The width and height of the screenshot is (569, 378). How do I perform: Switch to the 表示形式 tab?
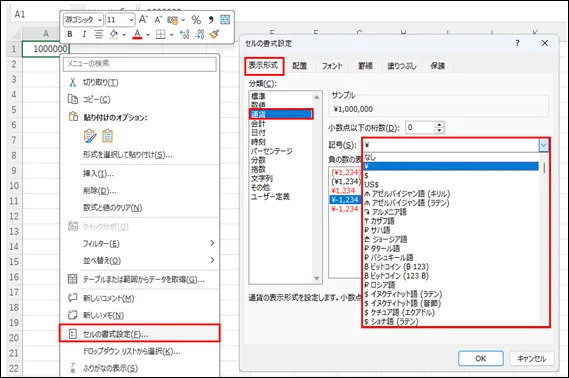(x=263, y=66)
